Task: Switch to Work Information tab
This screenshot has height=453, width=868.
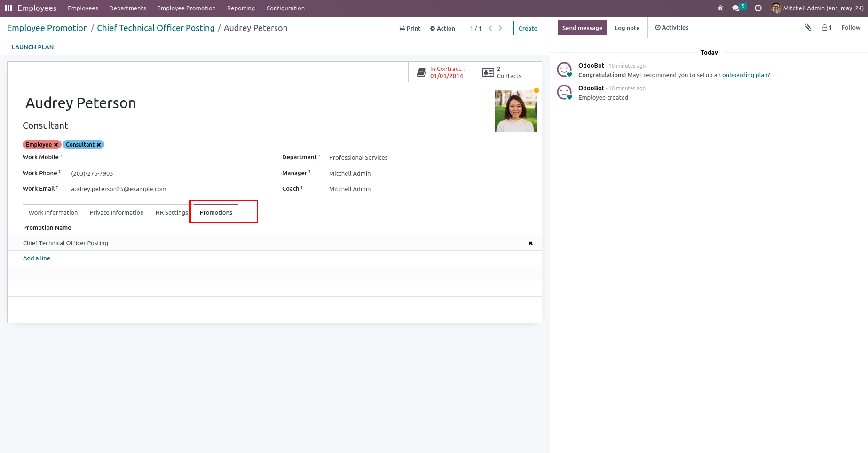Action: (53, 212)
